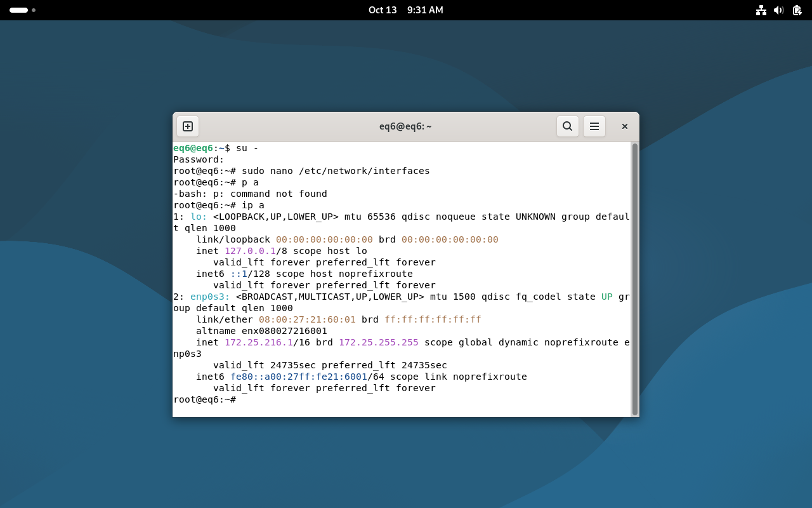The width and height of the screenshot is (812, 508).
Task: Click the bold green eq6@eq6 prompt
Action: (193, 148)
